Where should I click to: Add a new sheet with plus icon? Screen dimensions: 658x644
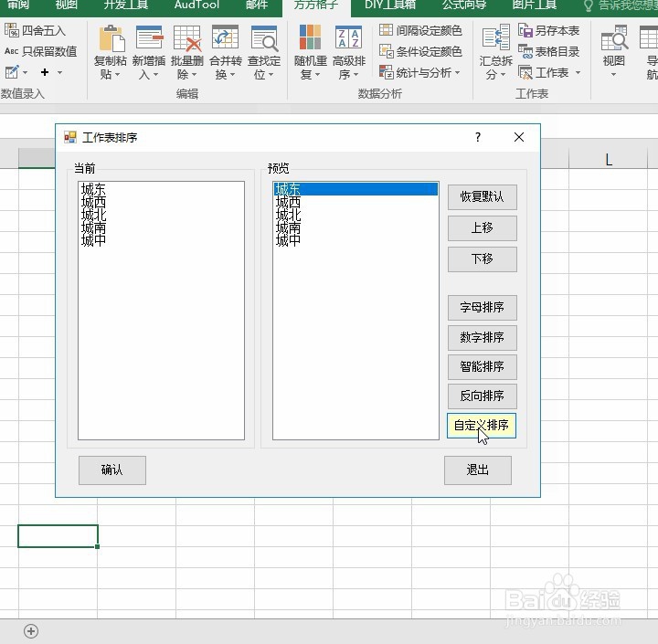(31, 631)
